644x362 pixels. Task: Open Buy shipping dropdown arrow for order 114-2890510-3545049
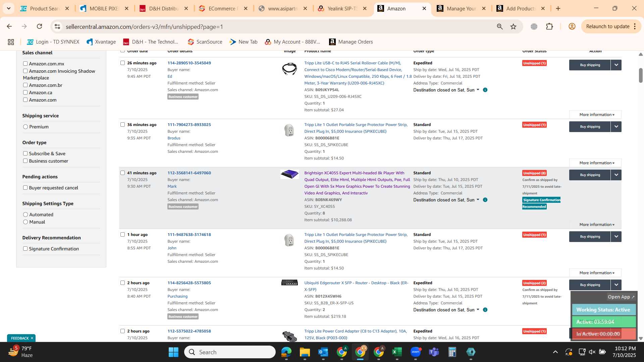point(616,65)
